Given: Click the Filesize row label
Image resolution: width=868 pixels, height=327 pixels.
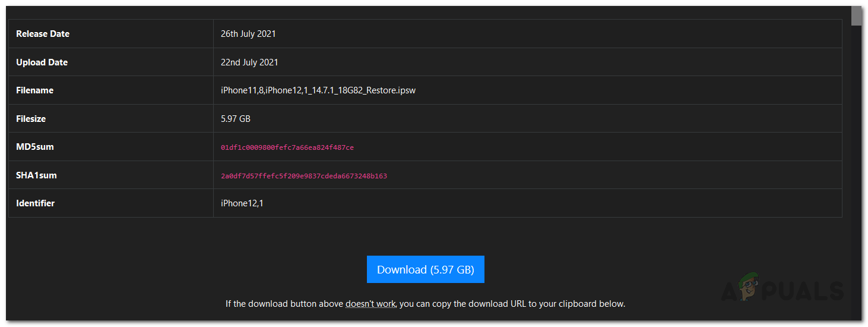Looking at the screenshot, I should pos(31,119).
